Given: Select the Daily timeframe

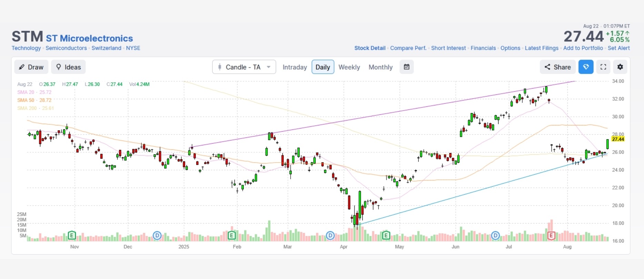Looking at the screenshot, I should tap(323, 67).
